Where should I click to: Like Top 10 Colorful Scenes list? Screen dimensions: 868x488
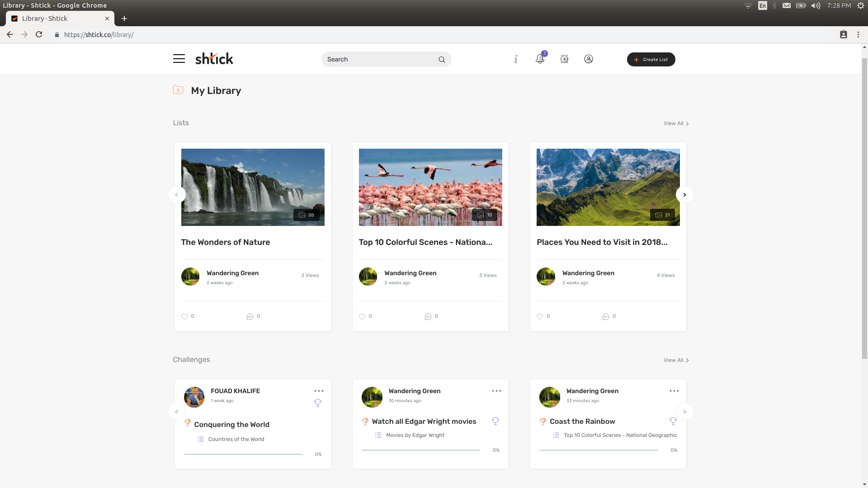coord(362,316)
